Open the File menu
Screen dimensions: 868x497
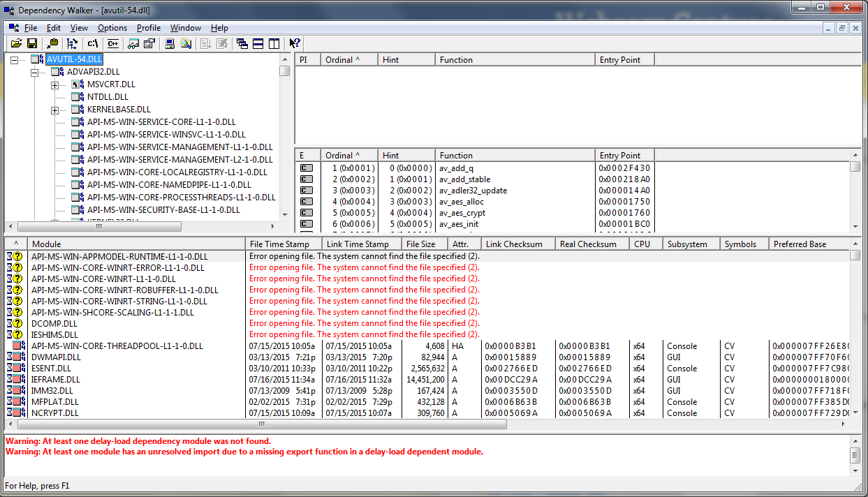[x=31, y=28]
